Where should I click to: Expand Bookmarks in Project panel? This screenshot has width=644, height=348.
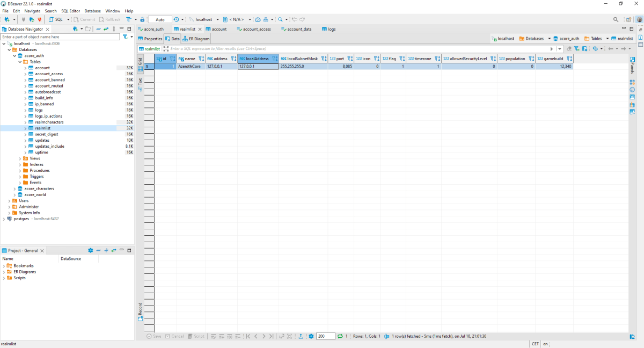[4, 265]
